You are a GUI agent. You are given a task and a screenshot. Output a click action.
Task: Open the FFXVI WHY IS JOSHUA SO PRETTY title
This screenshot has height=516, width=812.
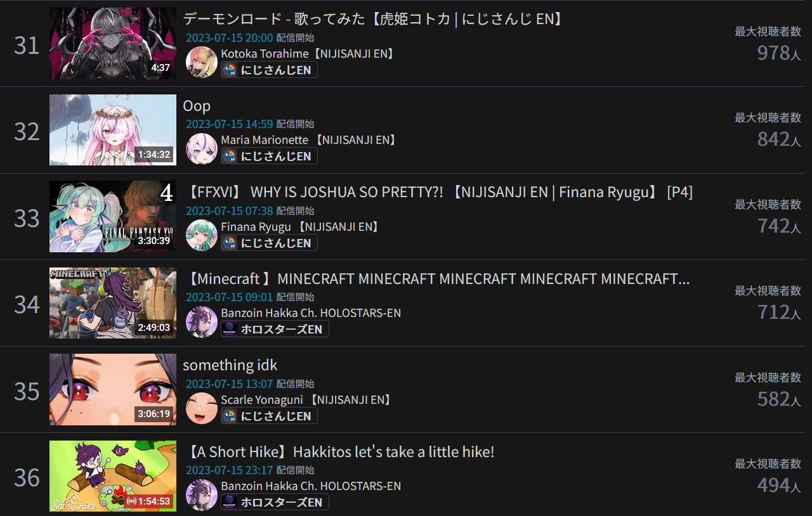(439, 192)
